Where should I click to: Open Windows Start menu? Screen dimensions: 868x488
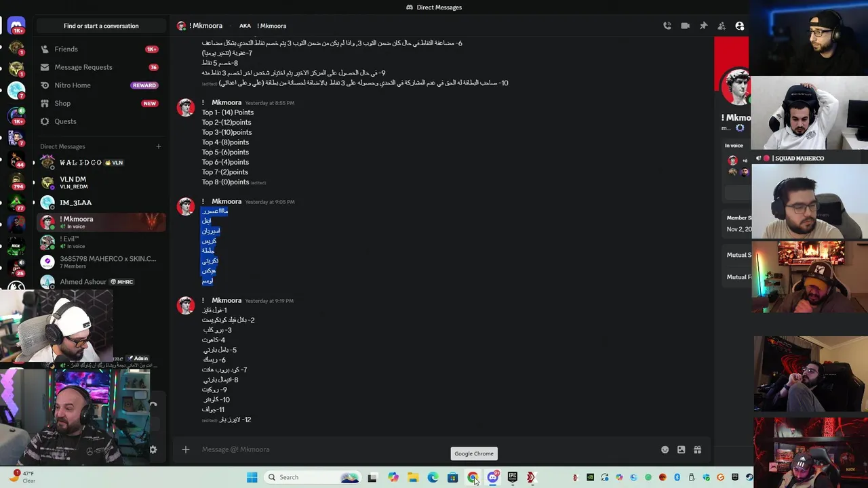[252, 477]
